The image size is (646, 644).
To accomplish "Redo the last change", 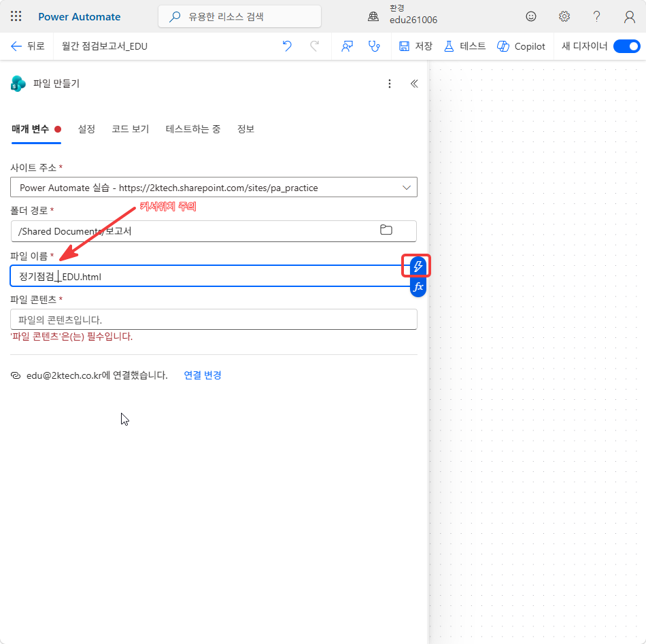I will 315,46.
